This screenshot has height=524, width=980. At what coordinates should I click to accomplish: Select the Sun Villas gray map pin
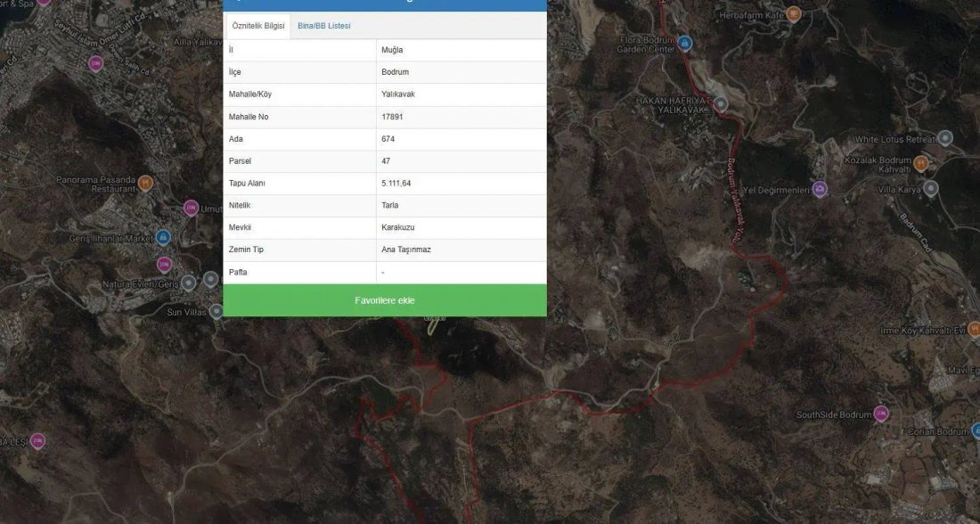pos(216,310)
